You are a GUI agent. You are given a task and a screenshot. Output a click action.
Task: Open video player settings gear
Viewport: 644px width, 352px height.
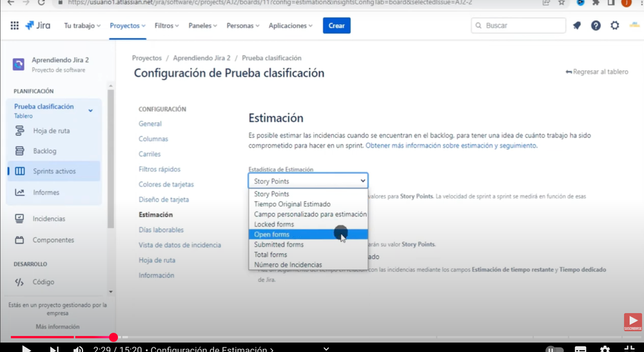(605, 349)
